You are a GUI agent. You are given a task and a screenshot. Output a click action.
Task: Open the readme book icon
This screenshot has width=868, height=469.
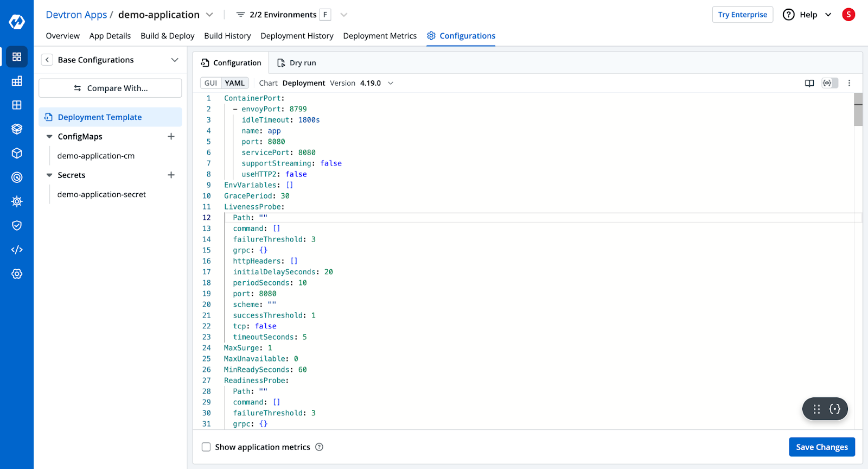coord(809,83)
